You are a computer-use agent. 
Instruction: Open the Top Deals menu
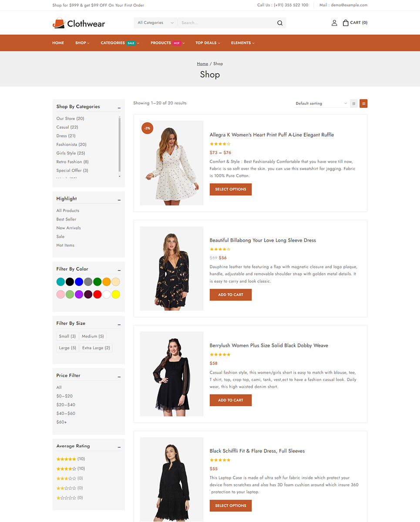click(x=207, y=43)
